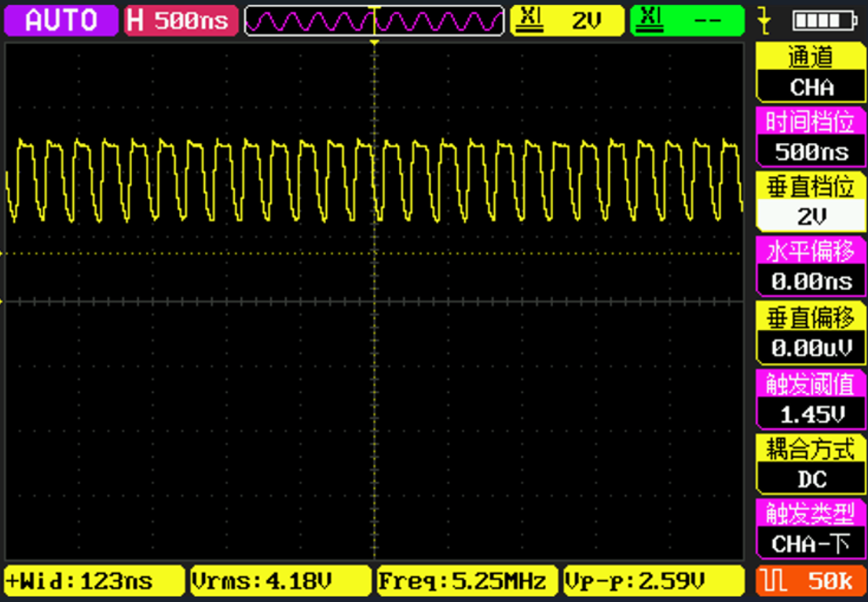Select the green channel X1 -- indicator

(687, 20)
